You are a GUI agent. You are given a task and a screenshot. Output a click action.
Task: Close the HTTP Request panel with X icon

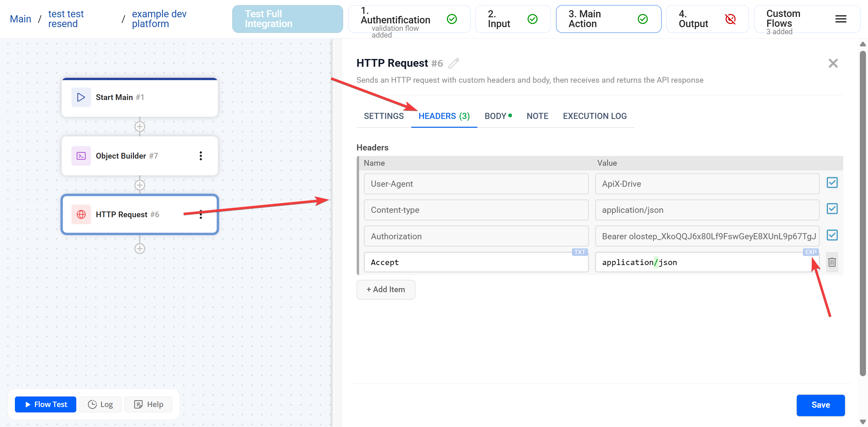[833, 63]
